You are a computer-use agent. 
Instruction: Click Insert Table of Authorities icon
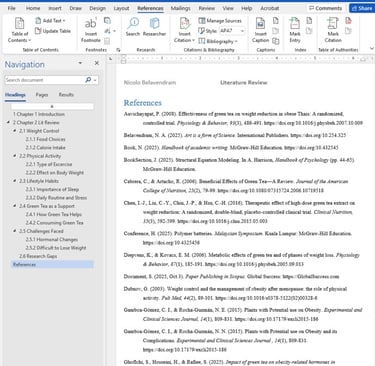348,21
